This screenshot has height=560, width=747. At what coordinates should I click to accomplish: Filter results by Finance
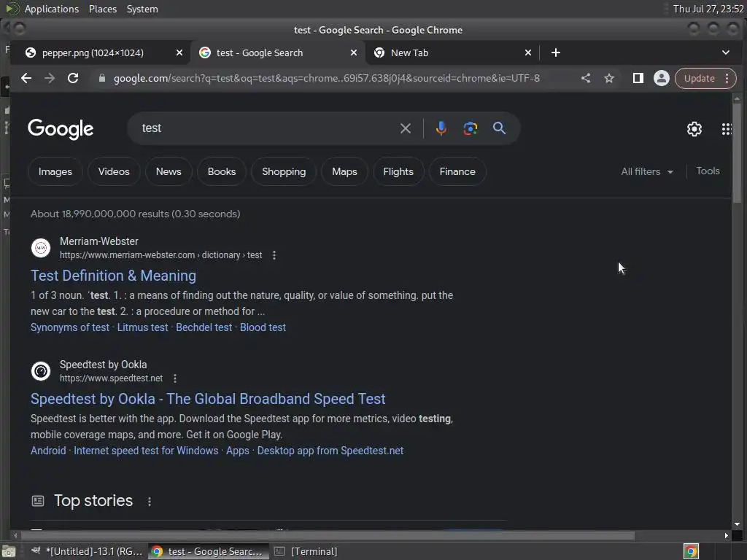point(457,171)
